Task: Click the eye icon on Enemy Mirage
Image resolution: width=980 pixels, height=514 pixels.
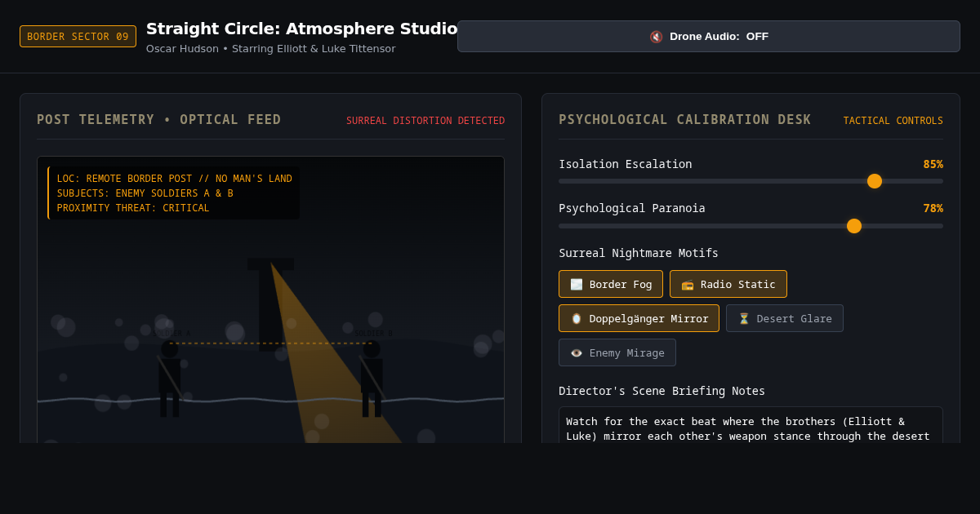Action: point(577,352)
